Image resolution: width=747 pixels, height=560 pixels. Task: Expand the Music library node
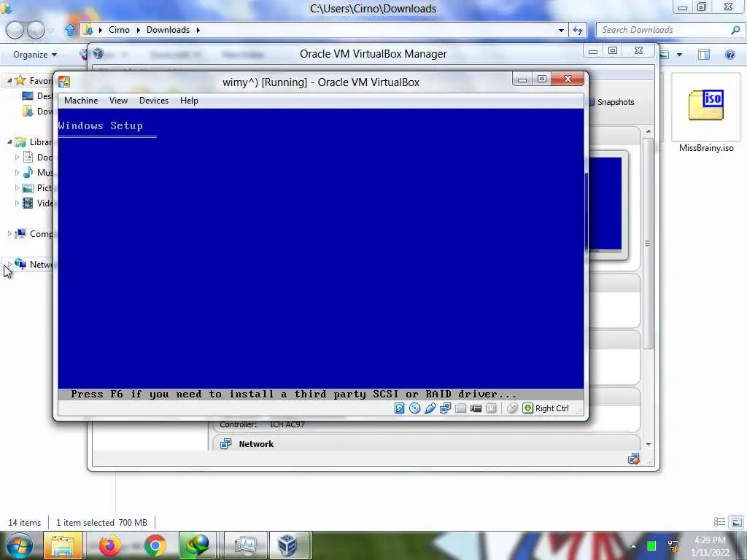[18, 172]
